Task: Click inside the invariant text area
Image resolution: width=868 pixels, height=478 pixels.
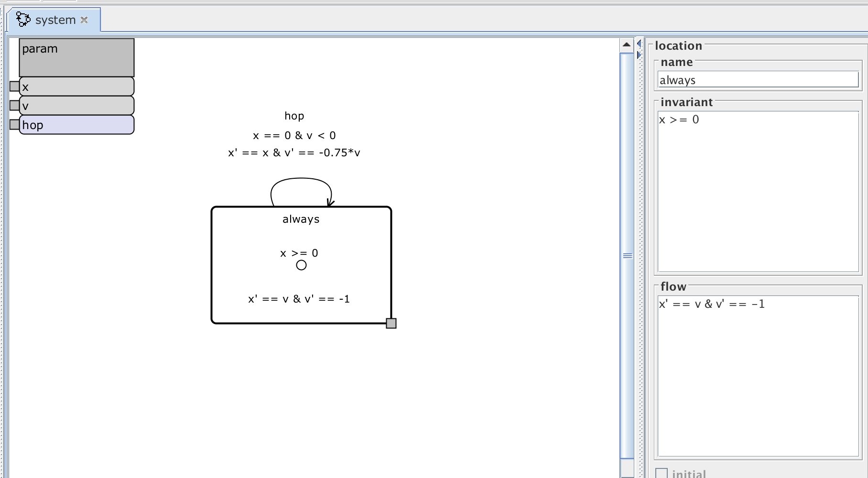Action: [x=758, y=189]
